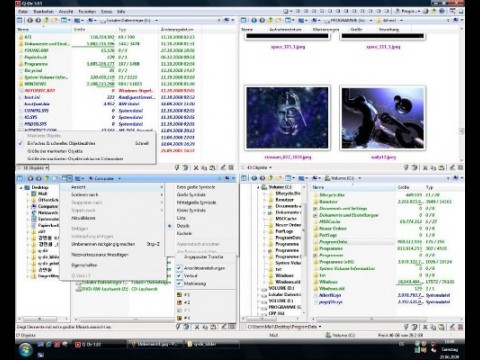This screenshot has height=360, width=480.
Task: Open the Datei menu
Action: tap(23, 11)
